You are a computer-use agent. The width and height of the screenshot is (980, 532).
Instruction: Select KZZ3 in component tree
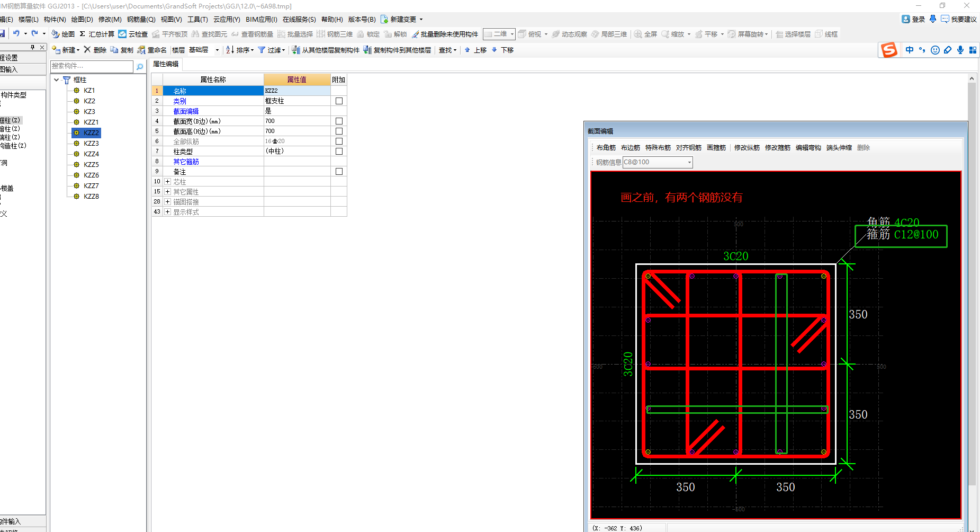pos(91,143)
